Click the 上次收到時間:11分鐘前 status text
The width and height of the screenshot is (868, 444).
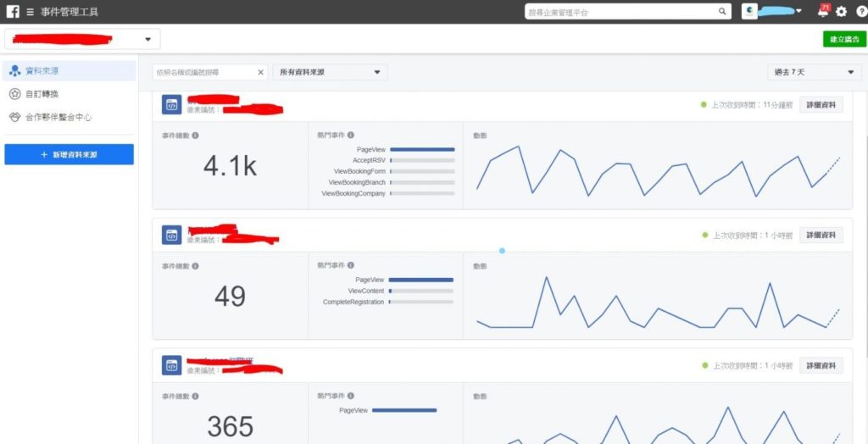[x=752, y=104]
